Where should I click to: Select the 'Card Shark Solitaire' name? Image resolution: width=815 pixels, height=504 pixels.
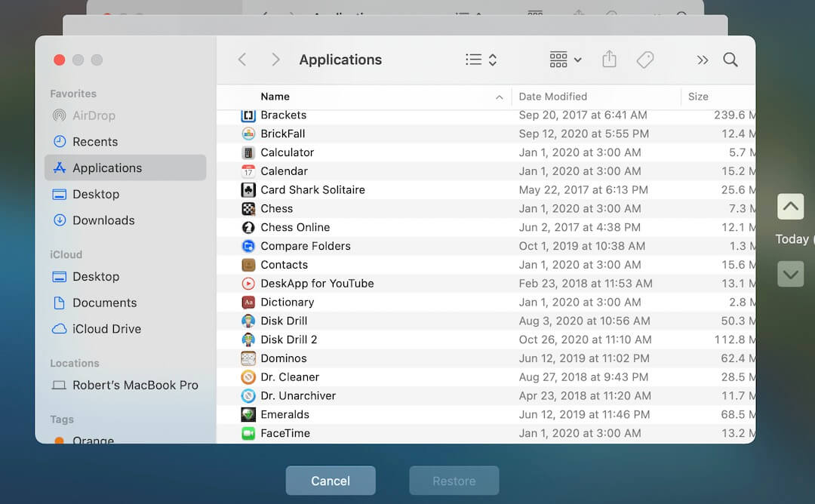click(x=313, y=190)
